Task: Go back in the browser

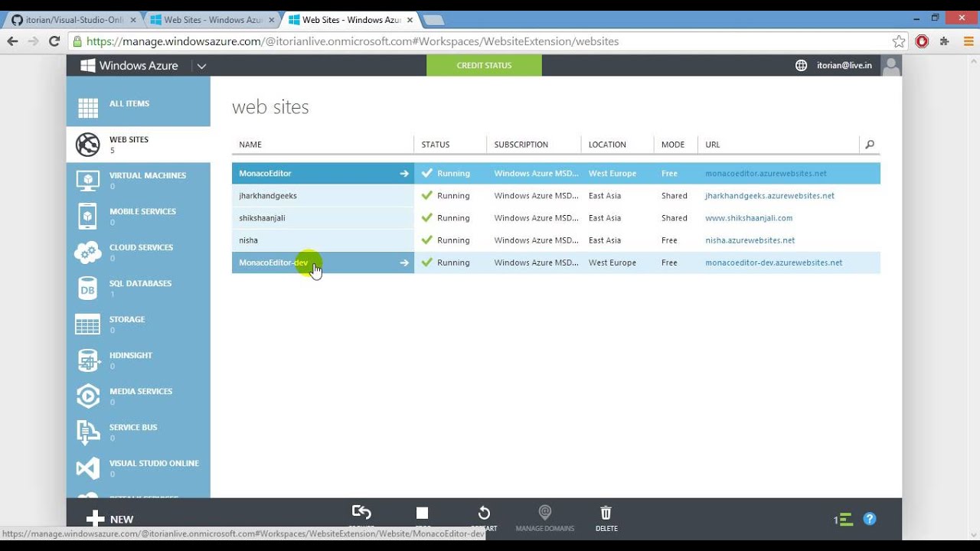Action: point(12,41)
